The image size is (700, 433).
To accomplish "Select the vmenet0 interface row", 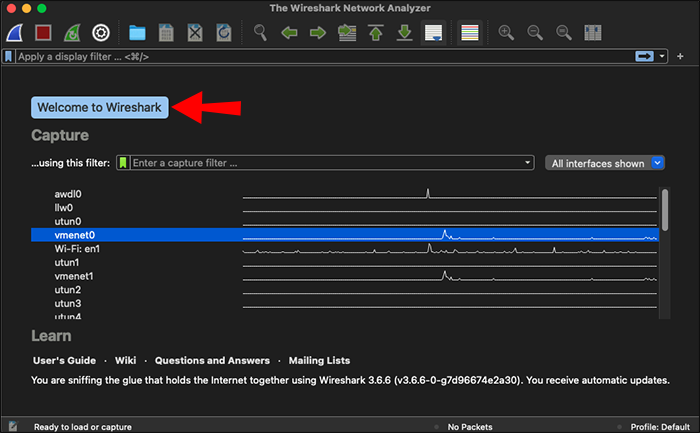I will click(x=345, y=235).
